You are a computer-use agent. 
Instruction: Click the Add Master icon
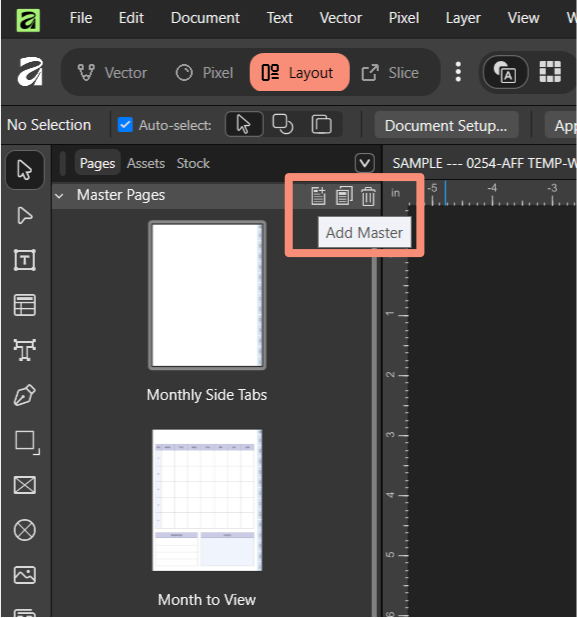[318, 196]
